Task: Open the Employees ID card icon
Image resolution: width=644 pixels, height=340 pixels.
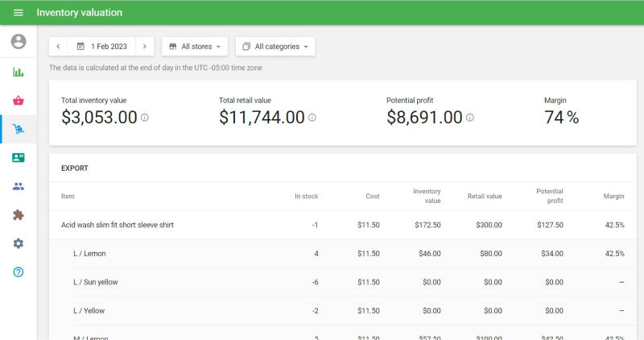Action: [x=19, y=158]
